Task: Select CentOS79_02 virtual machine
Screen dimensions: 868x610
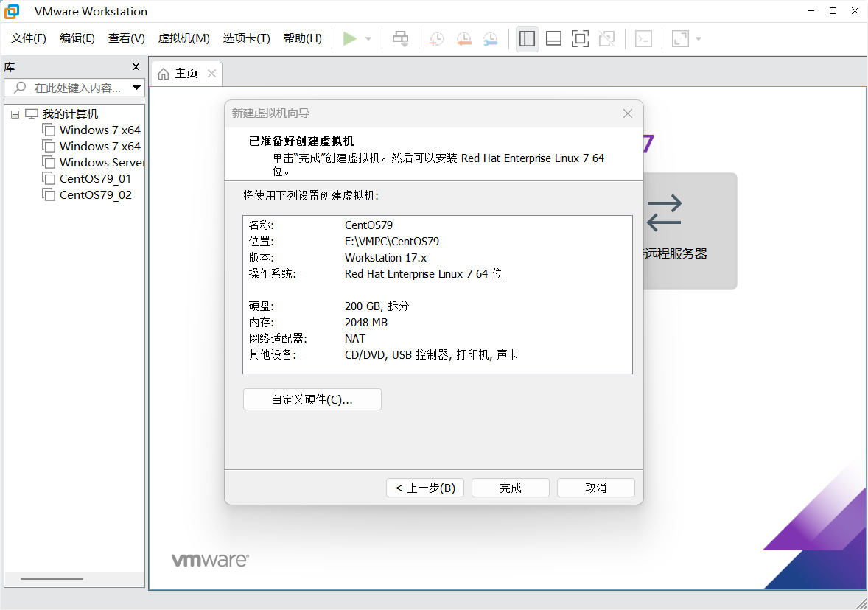Action: [95, 194]
